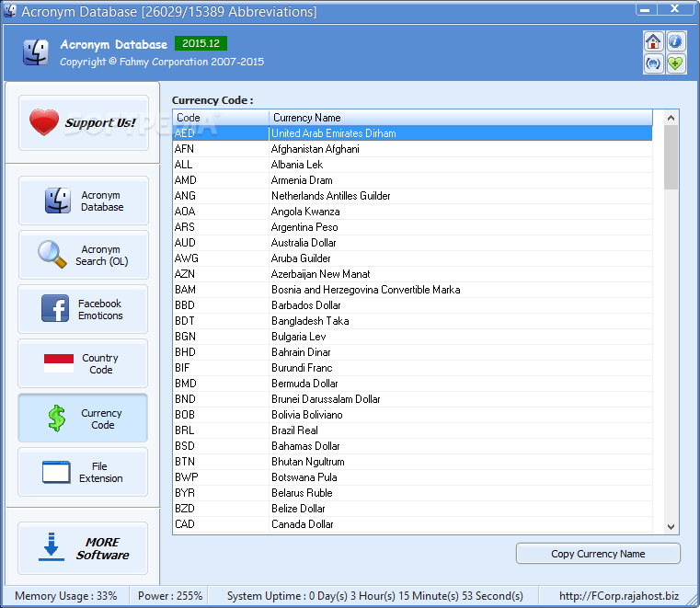The image size is (700, 608).
Task: Select the AOA Angola Kwanza row
Action: [x=412, y=212]
